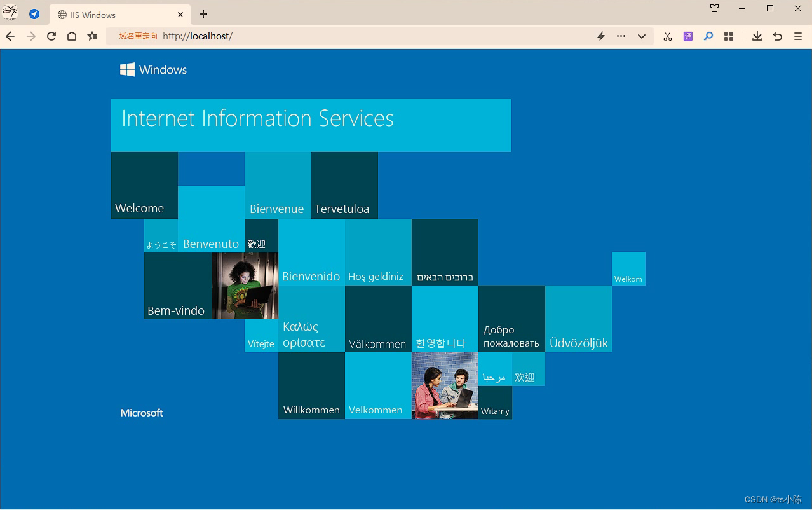Viewport: 812px width, 510px height.
Task: Open the skin shirt icon in title bar
Action: coord(715,8)
